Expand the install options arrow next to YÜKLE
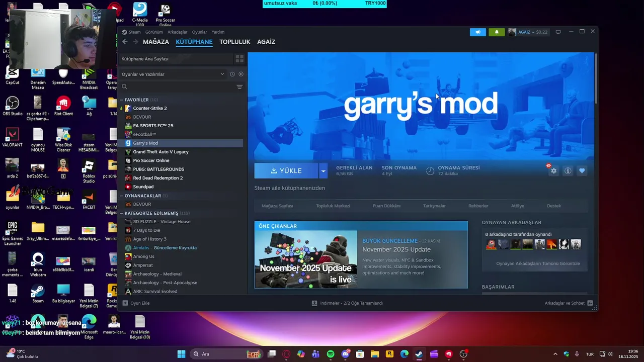 [x=323, y=171]
